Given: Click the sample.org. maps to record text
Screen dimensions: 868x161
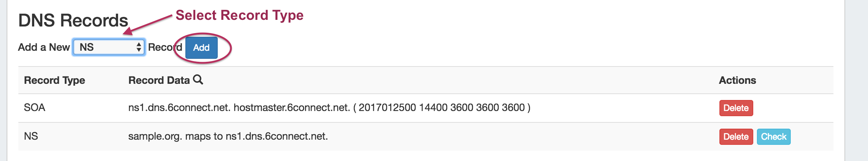Looking at the screenshot, I should pyautogui.click(x=228, y=136).
